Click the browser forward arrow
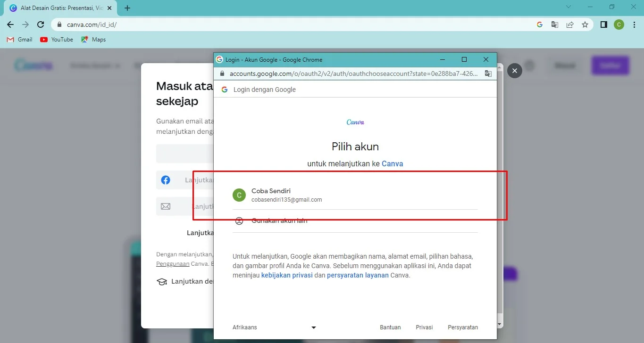 tap(25, 24)
